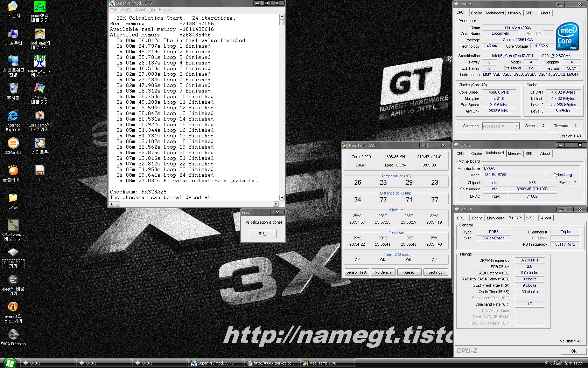
Task: Launch EVGA Precision from desktop
Action: click(13, 338)
